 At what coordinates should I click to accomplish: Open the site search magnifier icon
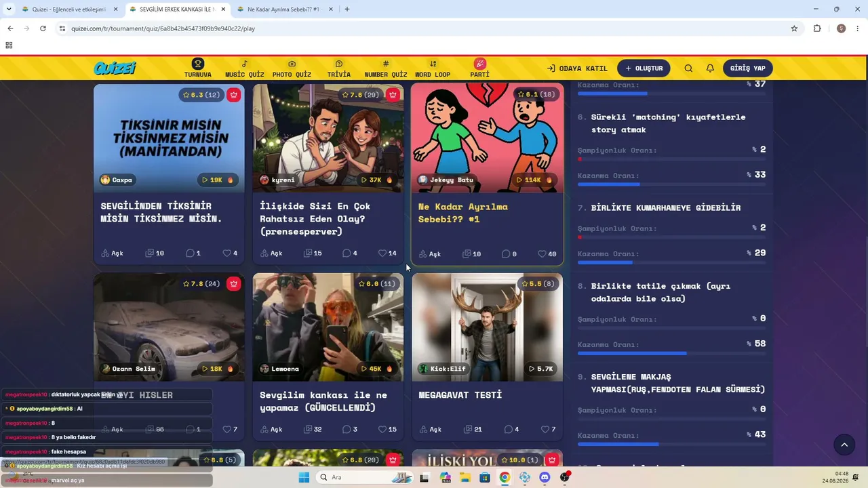(x=688, y=68)
